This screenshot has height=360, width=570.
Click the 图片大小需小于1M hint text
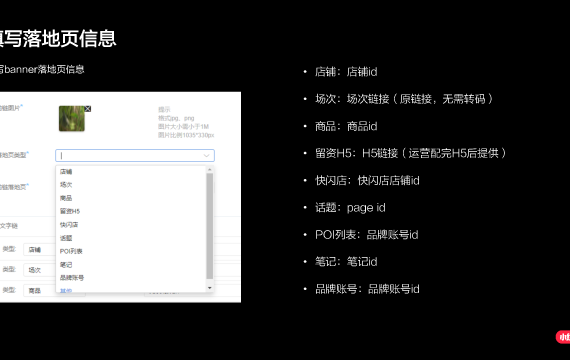pyautogui.click(x=183, y=127)
